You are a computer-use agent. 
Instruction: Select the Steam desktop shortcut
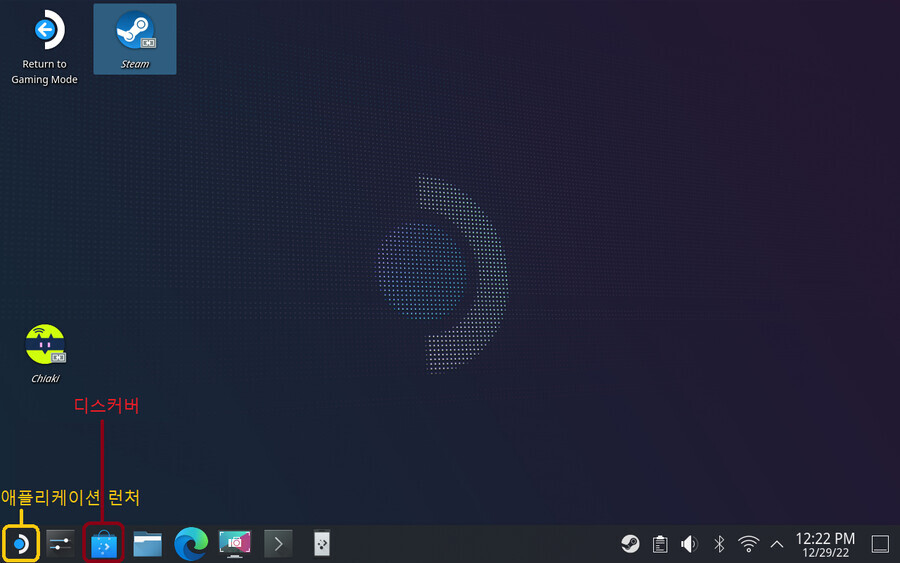135,39
